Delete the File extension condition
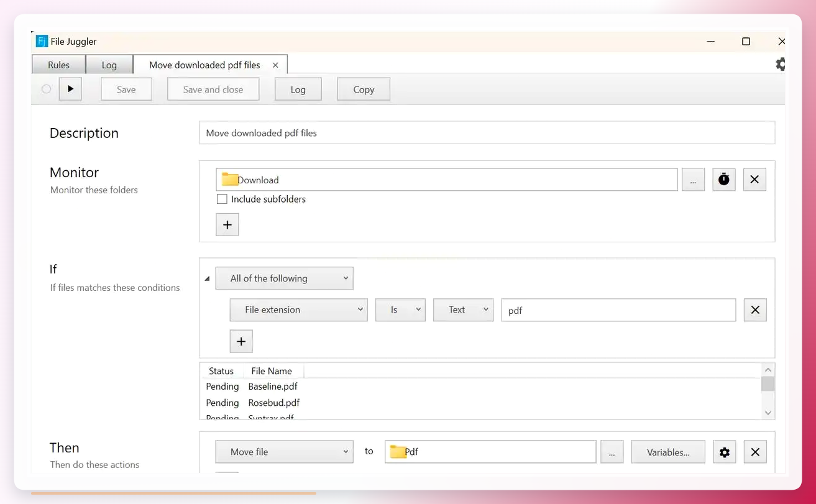 tap(755, 310)
